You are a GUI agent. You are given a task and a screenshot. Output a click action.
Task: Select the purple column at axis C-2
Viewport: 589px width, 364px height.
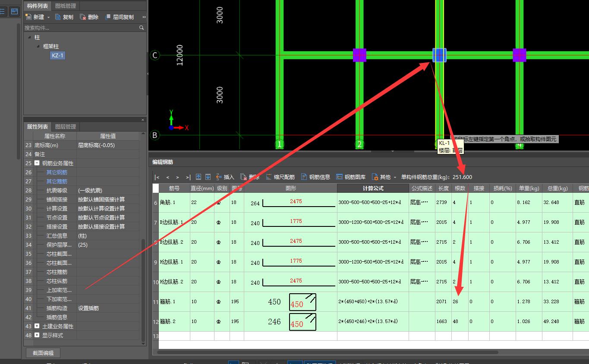point(359,55)
